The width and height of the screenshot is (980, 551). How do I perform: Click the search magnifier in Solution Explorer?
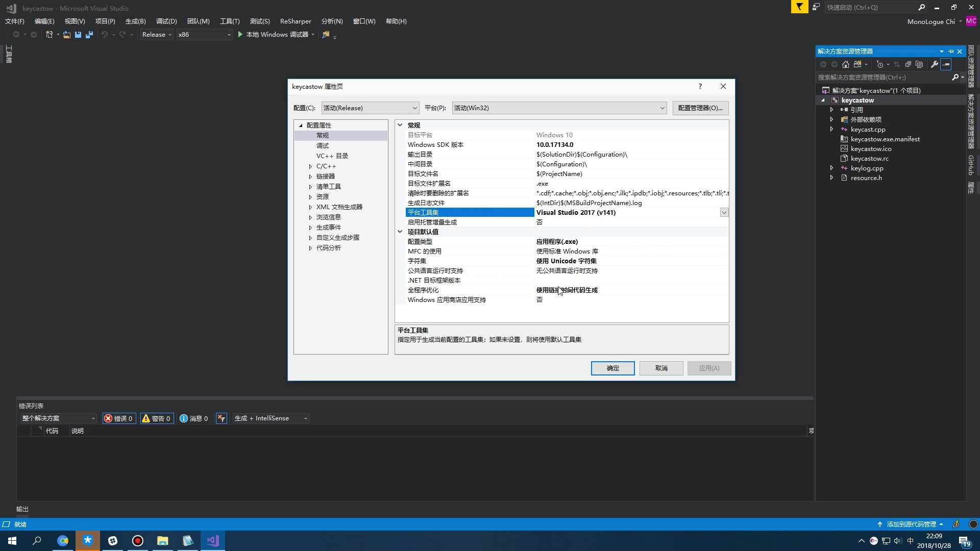pos(955,78)
